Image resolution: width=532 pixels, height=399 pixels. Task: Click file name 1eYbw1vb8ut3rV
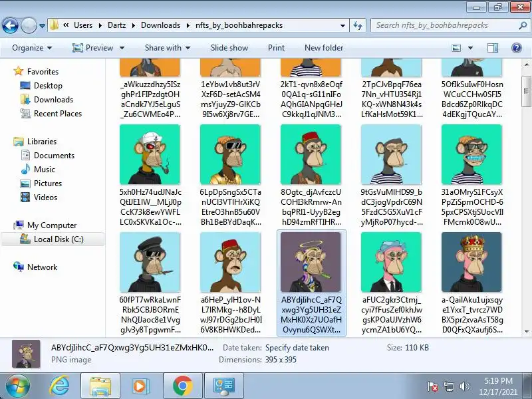click(231, 99)
